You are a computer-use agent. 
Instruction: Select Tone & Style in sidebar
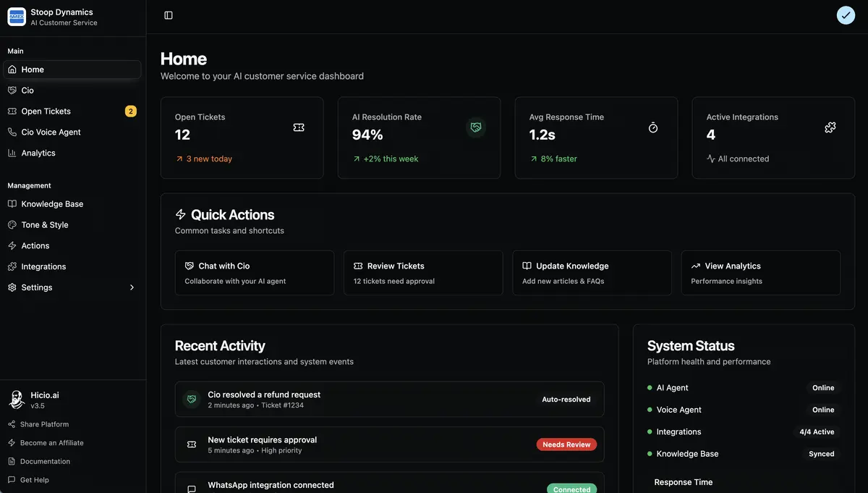[72, 225]
